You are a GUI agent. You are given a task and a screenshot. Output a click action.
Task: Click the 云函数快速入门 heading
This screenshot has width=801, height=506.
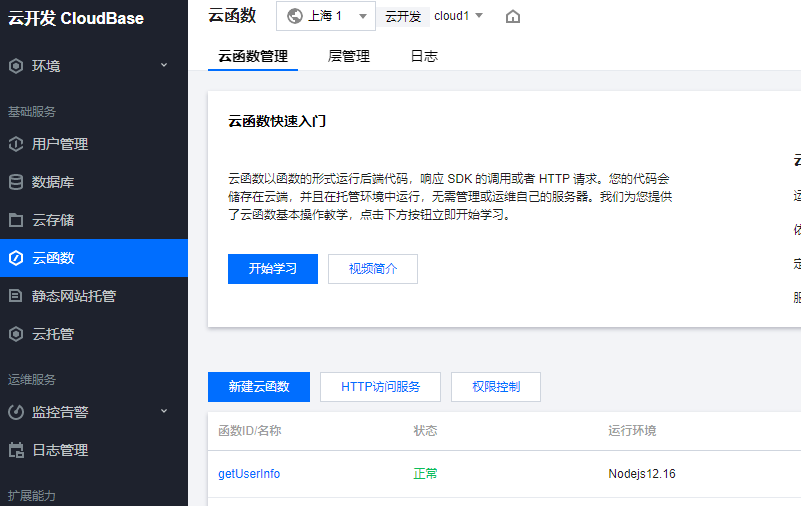pyautogui.click(x=277, y=121)
